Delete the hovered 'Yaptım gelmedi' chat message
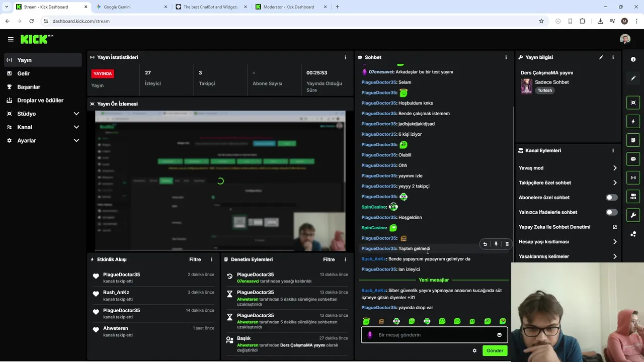Image resolution: width=644 pixels, height=362 pixels. (507, 244)
